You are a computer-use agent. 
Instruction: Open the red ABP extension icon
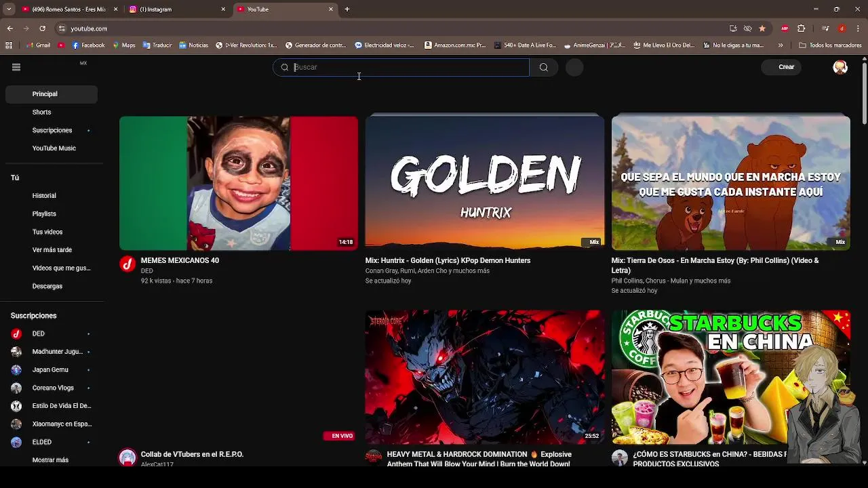[x=785, y=28]
